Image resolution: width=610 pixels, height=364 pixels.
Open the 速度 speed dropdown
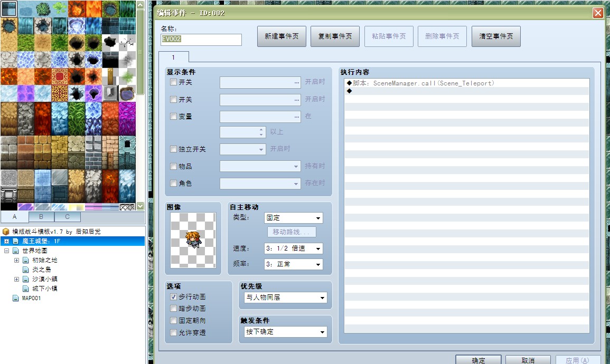pyautogui.click(x=293, y=248)
